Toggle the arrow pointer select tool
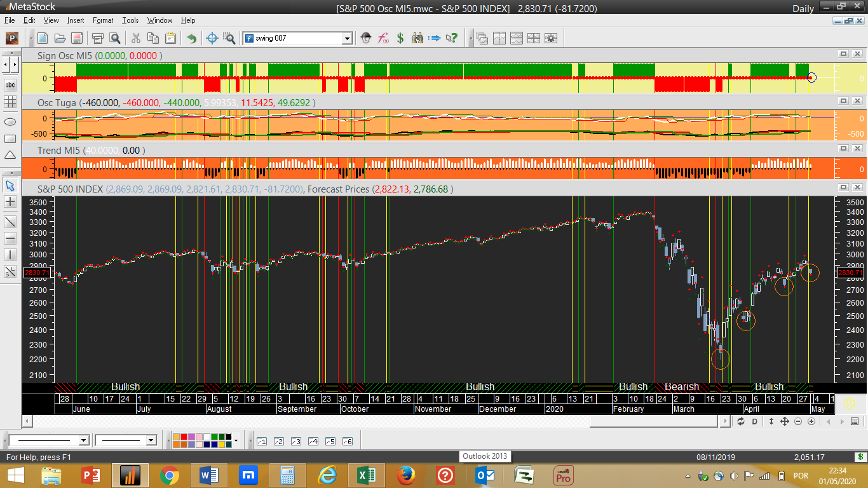868x488 pixels. [10, 186]
